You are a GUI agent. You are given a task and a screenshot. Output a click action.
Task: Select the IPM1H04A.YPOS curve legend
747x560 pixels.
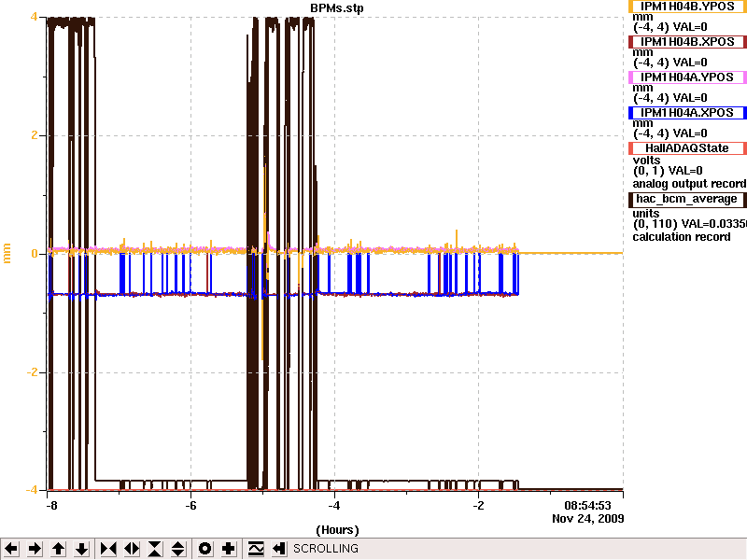[x=687, y=77]
